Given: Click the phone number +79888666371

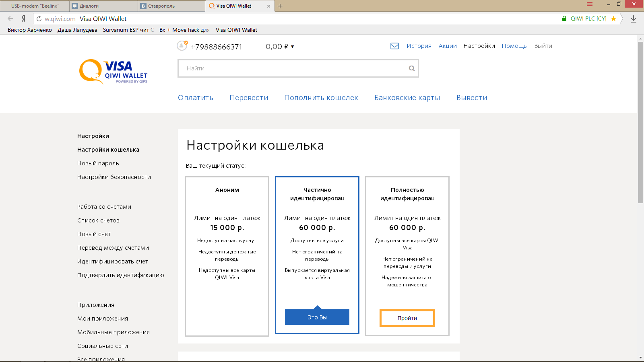Looking at the screenshot, I should pyautogui.click(x=217, y=47).
